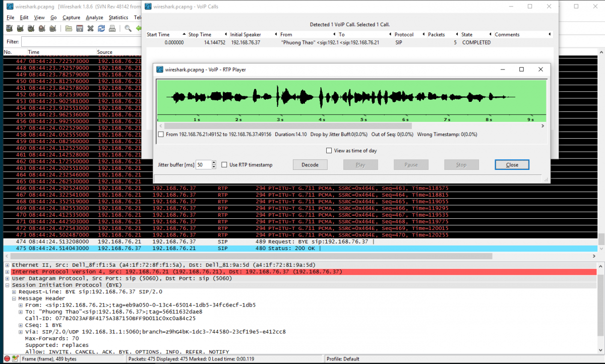Open the View menu

39,17
